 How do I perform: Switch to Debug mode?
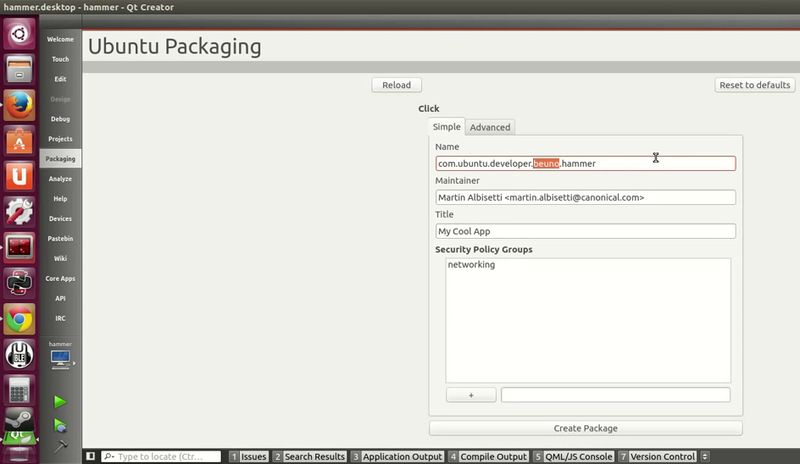(60, 119)
